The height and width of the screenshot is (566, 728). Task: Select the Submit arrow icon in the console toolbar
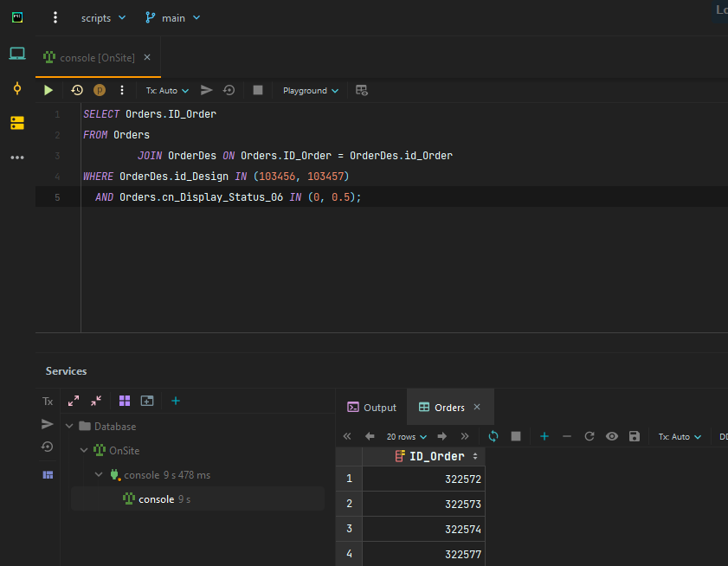coord(205,90)
